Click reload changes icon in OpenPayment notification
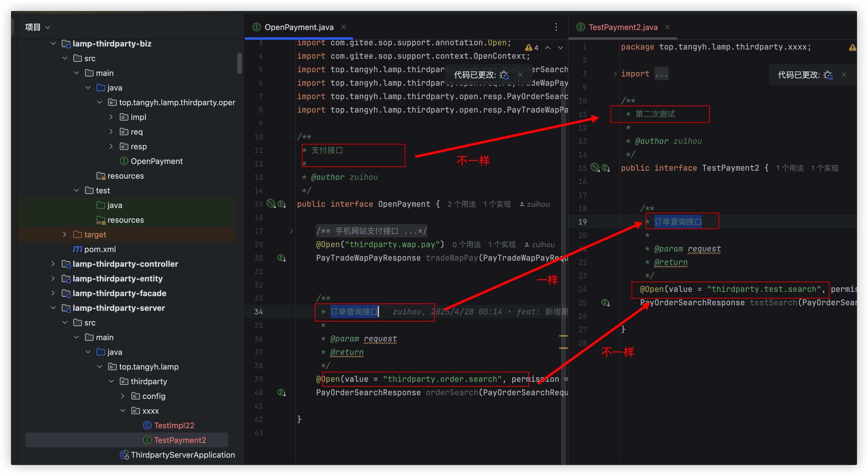 [504, 75]
